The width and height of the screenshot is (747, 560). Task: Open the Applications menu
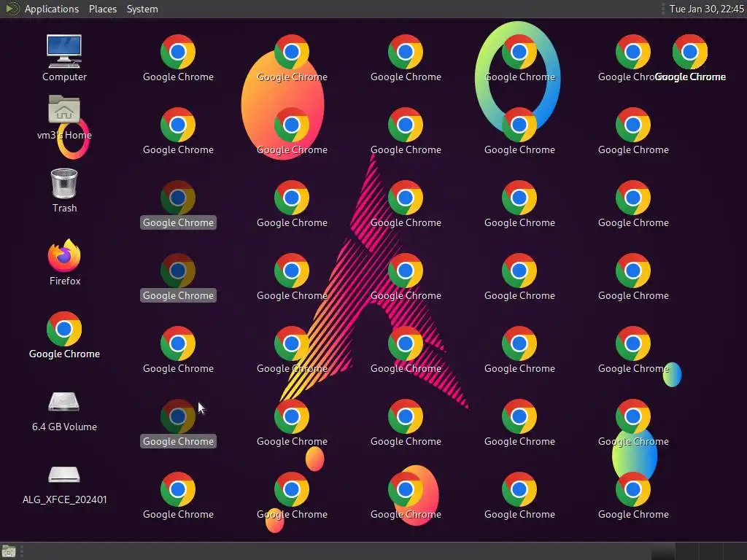(52, 9)
